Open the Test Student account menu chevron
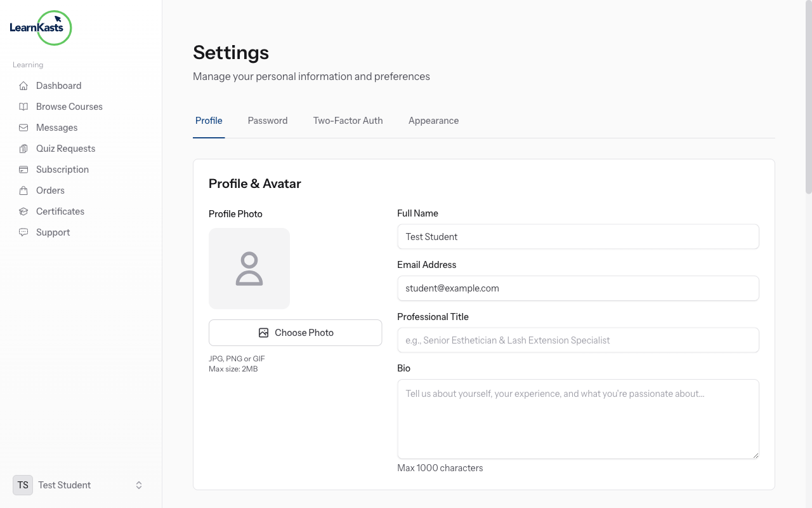 pyautogui.click(x=138, y=485)
